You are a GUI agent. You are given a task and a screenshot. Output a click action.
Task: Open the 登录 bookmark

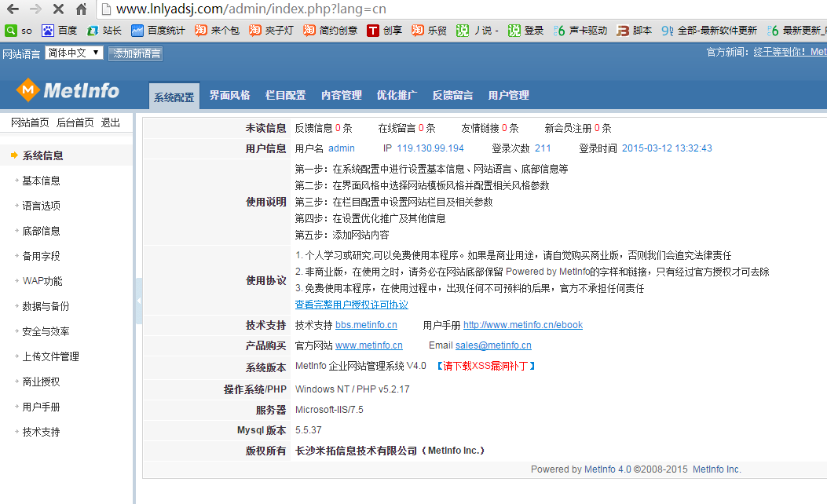[526, 31]
